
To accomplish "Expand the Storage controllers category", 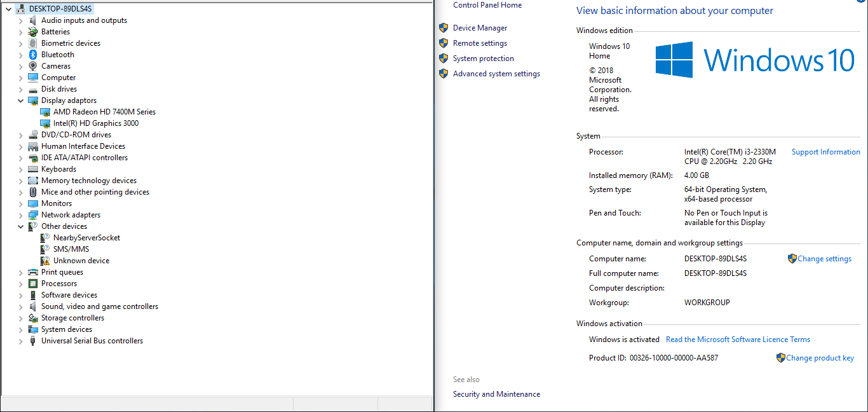I will [x=21, y=318].
